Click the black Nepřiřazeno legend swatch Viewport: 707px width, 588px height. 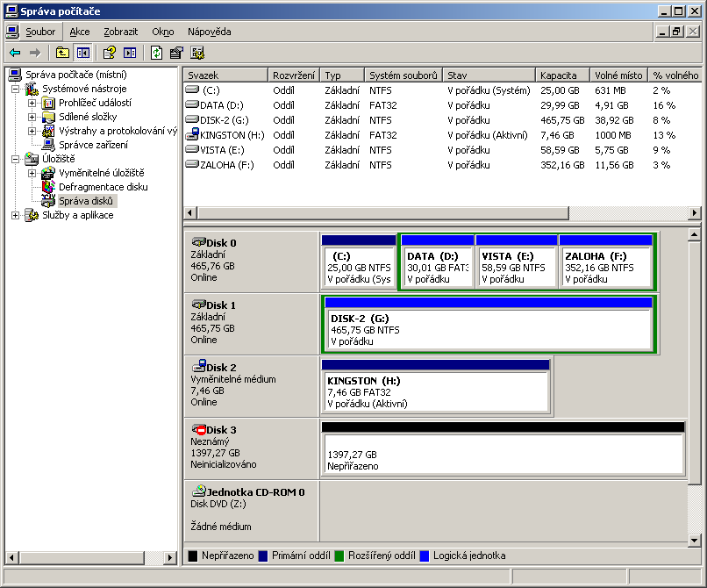point(193,556)
